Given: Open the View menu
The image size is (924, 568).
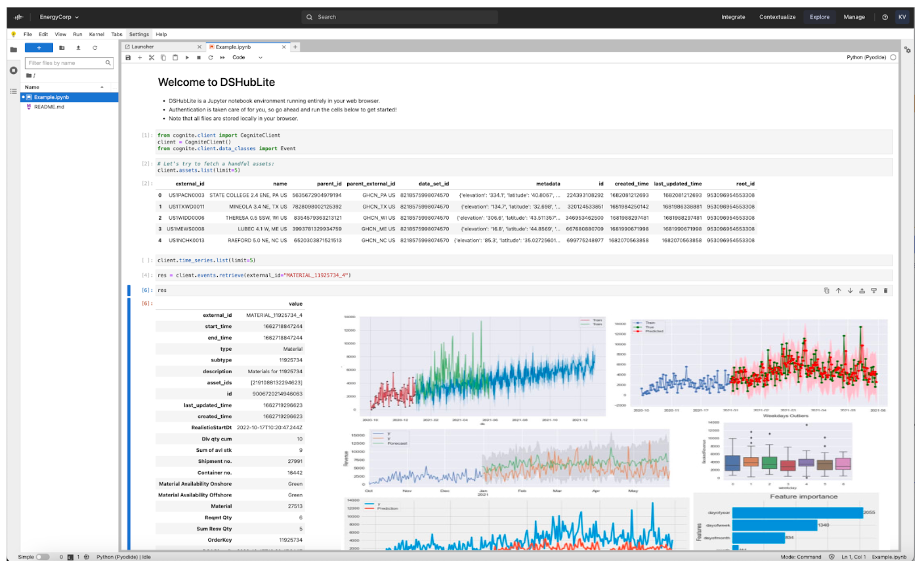Looking at the screenshot, I should (60, 34).
